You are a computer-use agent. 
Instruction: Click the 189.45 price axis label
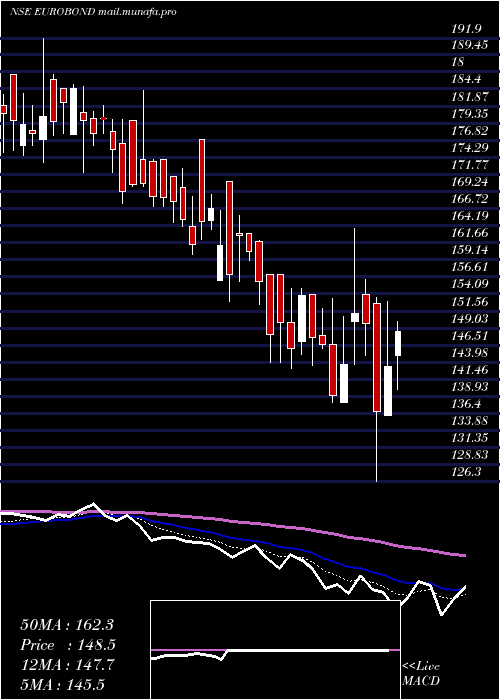point(470,45)
